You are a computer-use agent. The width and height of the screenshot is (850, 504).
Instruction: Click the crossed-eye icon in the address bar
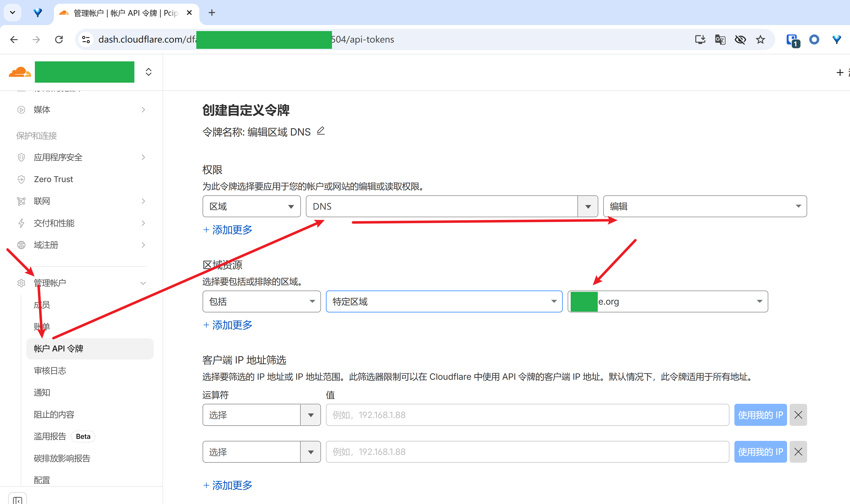(740, 40)
